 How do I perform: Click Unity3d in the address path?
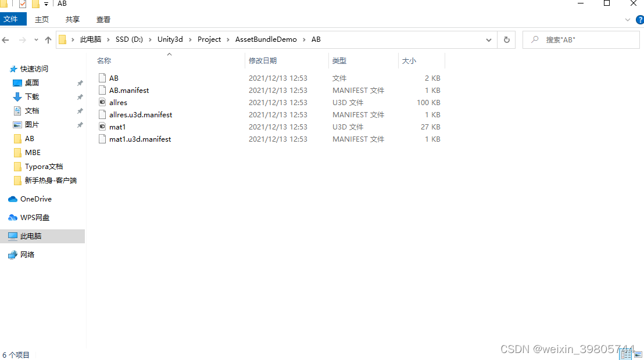(x=170, y=39)
